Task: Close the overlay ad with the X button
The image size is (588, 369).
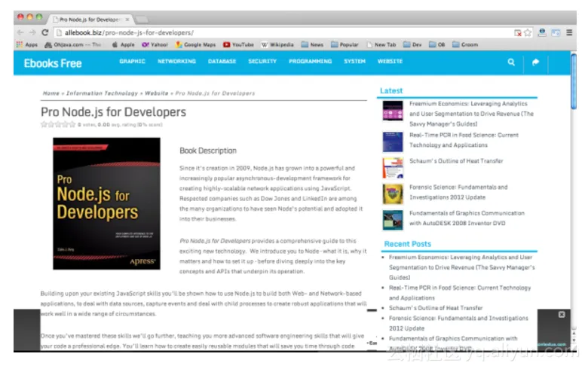Action: coord(562,314)
